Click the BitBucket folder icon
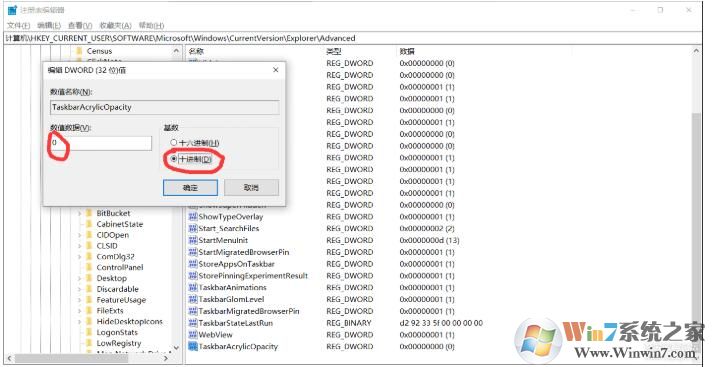 89,213
